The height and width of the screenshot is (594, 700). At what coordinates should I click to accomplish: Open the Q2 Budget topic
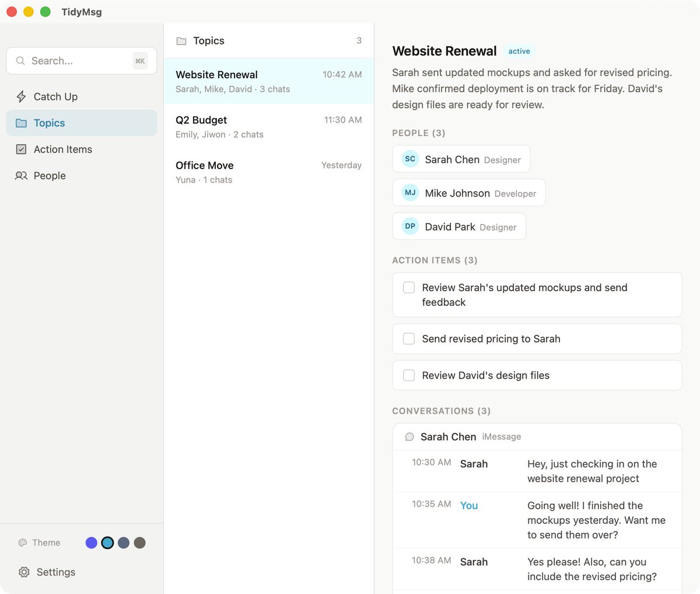[x=269, y=127]
